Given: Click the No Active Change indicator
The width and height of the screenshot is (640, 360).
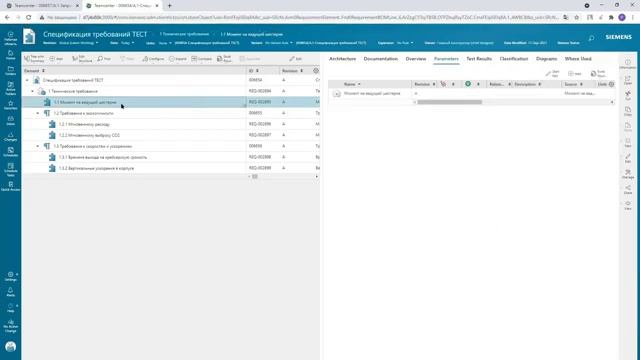Looking at the screenshot, I should [x=11, y=326].
